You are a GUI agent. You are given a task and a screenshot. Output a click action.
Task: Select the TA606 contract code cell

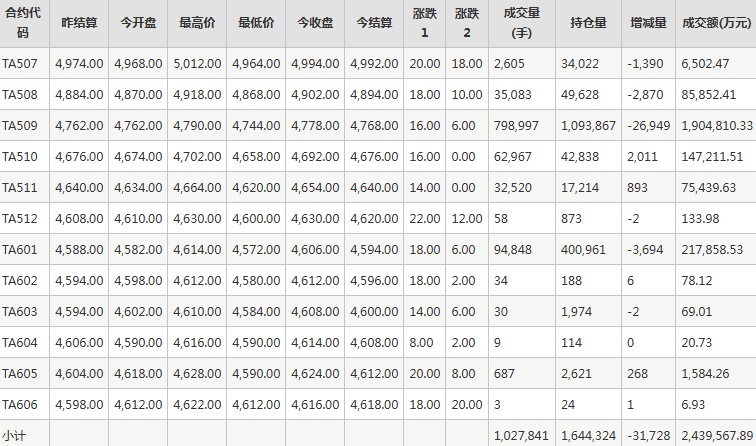(x=20, y=405)
